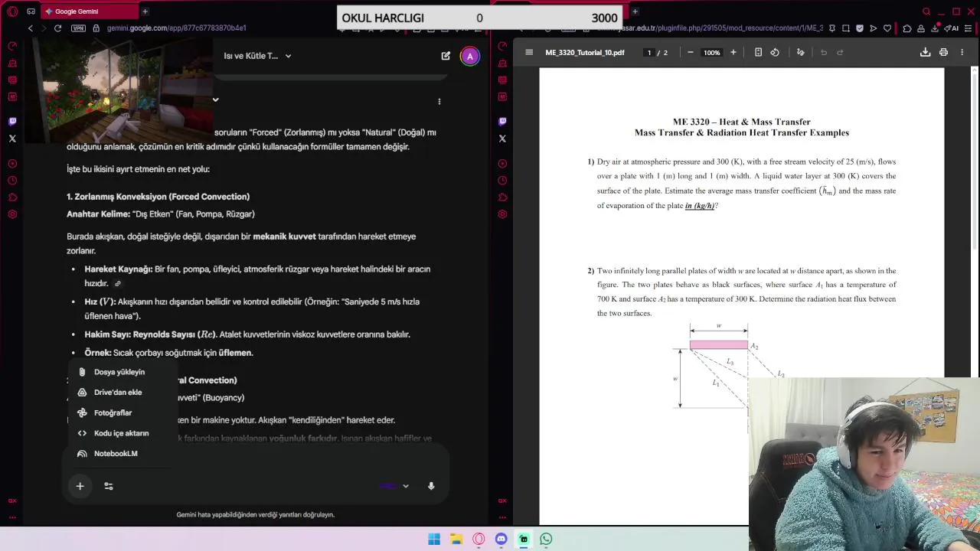Open the send/flow arrow icon in right address bar
Screen dimensions: 980x551
pos(874,28)
